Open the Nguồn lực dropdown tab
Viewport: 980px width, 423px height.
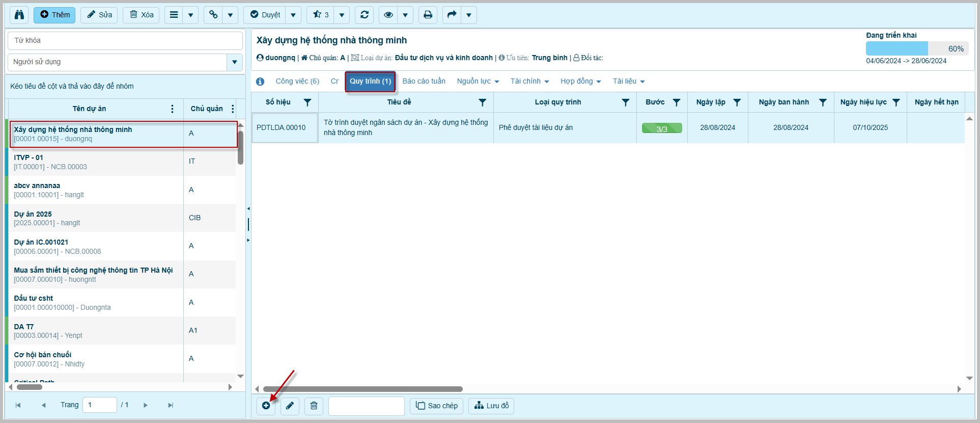tap(478, 82)
